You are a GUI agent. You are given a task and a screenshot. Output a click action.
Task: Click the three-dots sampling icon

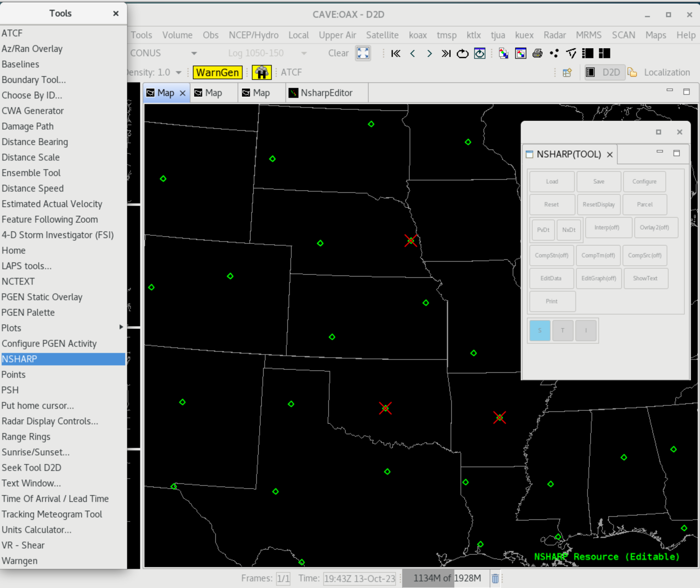pos(554,53)
